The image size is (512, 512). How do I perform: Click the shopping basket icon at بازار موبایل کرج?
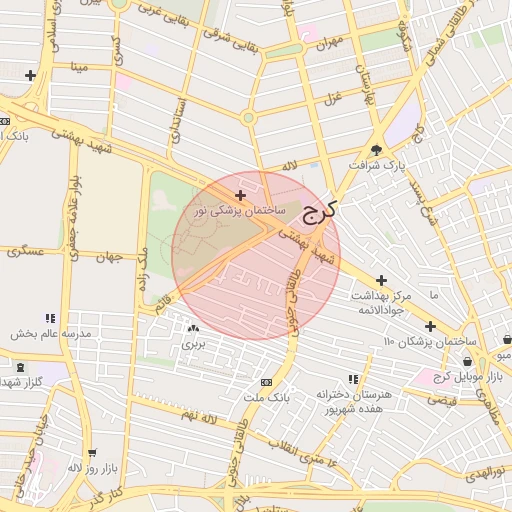[x=468, y=361]
